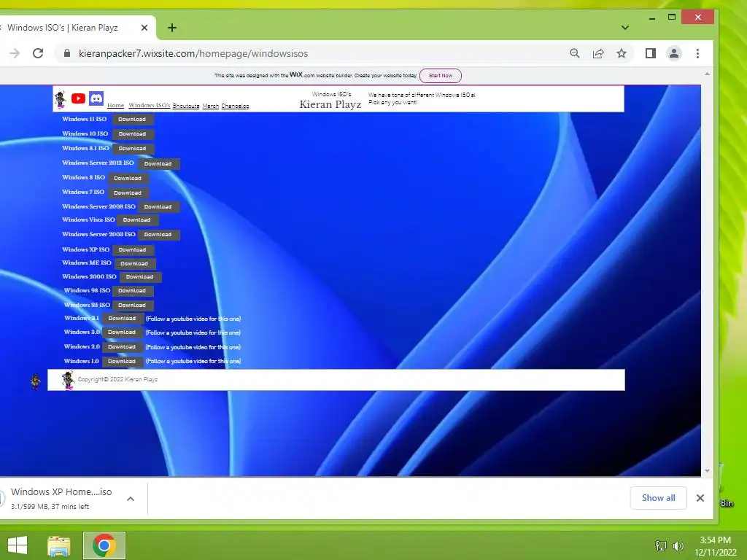
Task: Open a new tab with the plus button
Action: (x=172, y=28)
